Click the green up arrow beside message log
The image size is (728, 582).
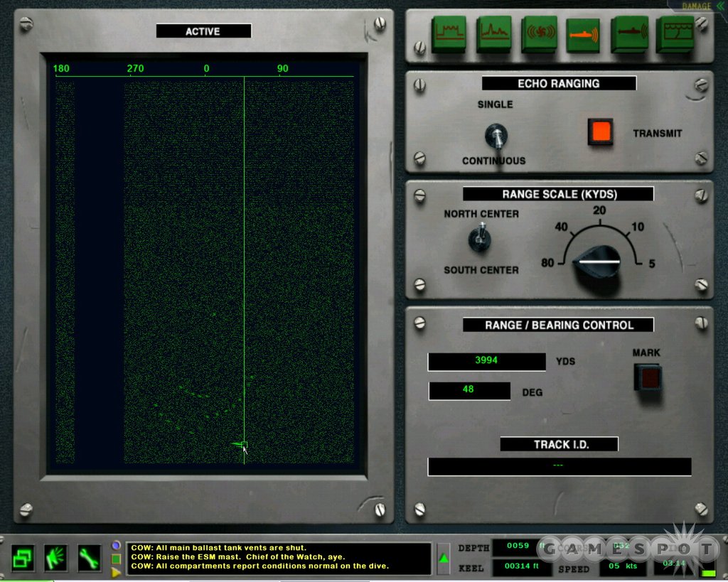444,558
